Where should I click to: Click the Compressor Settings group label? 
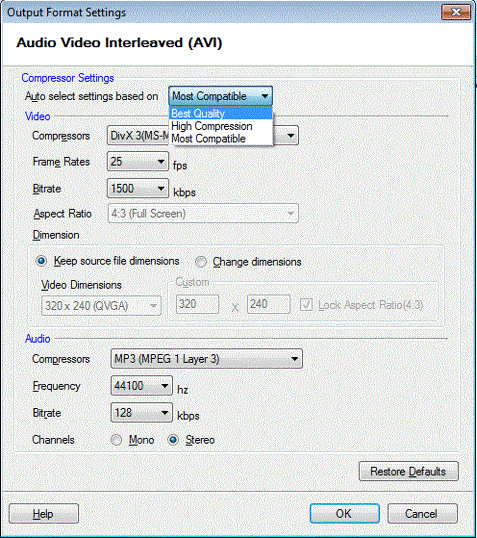click(68, 78)
